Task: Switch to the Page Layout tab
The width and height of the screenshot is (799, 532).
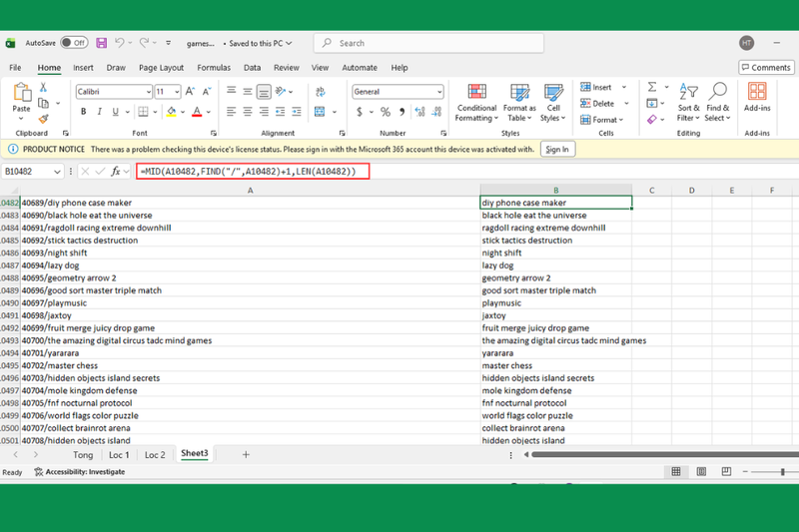Action: click(x=161, y=68)
